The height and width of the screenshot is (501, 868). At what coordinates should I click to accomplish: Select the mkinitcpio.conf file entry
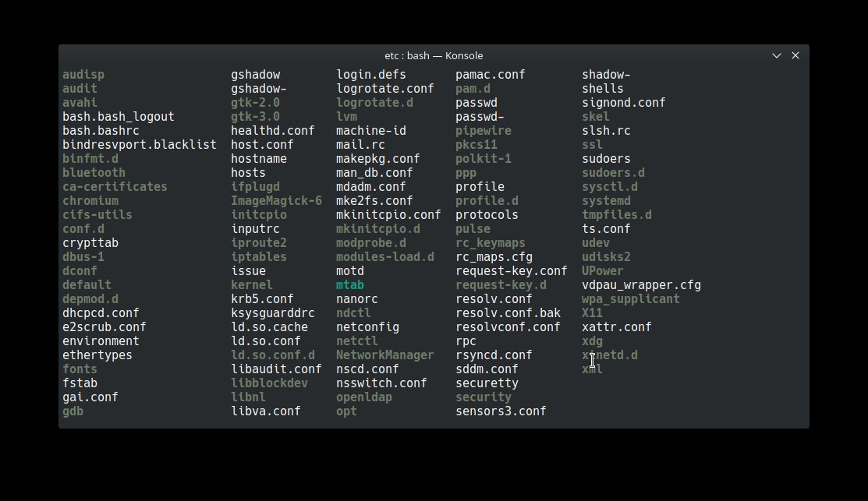(x=388, y=214)
